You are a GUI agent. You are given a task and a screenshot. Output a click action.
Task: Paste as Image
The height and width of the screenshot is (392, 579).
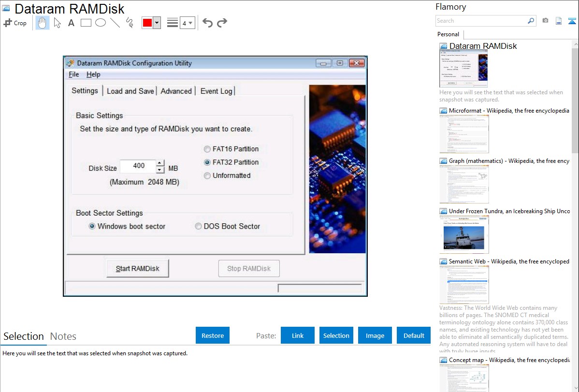(375, 335)
